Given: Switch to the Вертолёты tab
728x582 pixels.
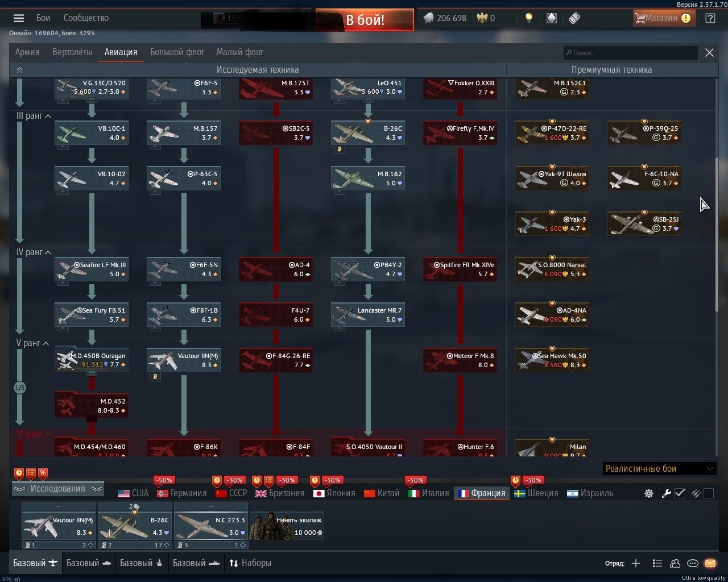Looking at the screenshot, I should (x=72, y=52).
